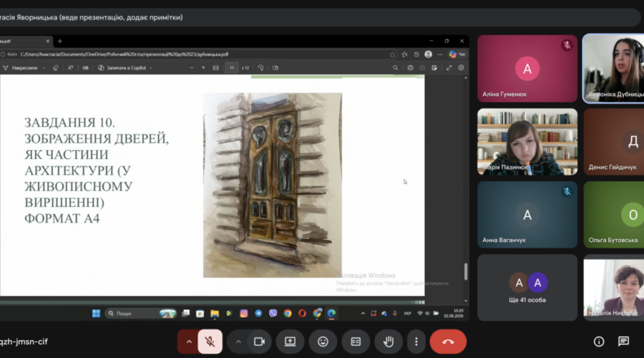Viewport: 644px width, 358px height.
Task: Open a new tab in Edge
Action: [59, 41]
